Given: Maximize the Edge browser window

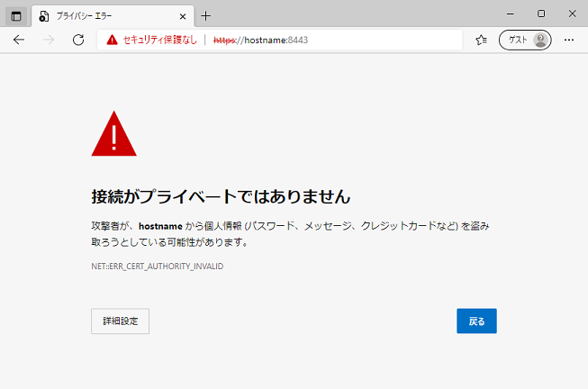Looking at the screenshot, I should (541, 14).
